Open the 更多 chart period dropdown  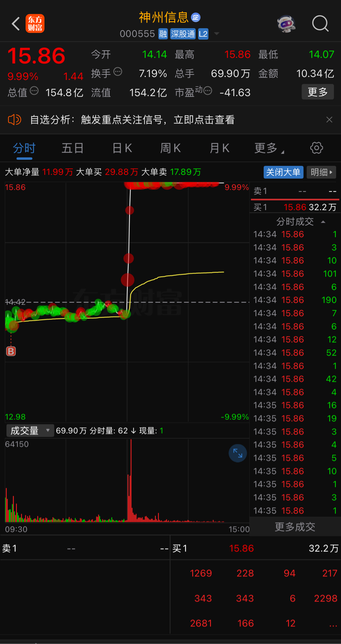coord(269,148)
